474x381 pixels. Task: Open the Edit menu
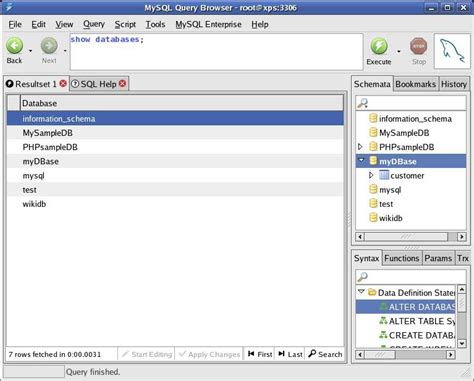coord(38,24)
